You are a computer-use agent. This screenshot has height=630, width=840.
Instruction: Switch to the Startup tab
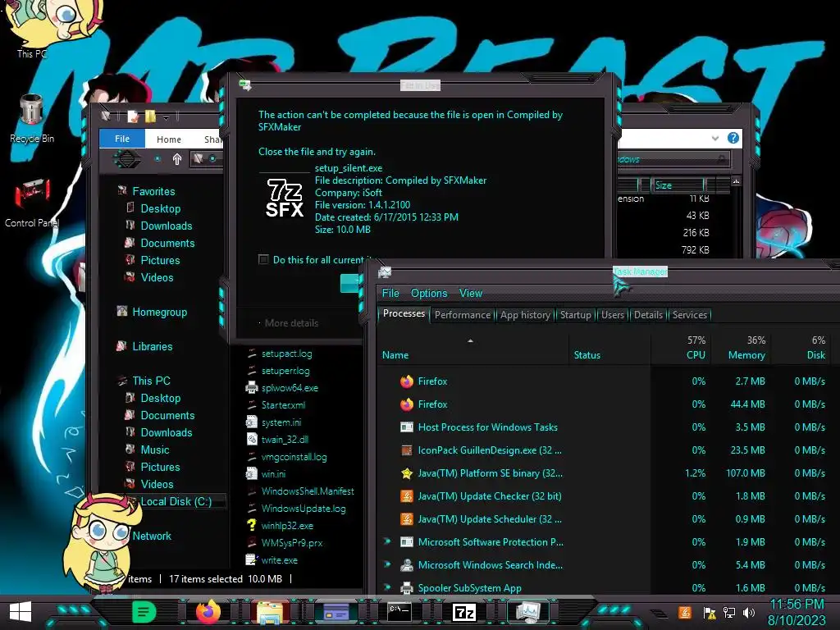click(575, 315)
